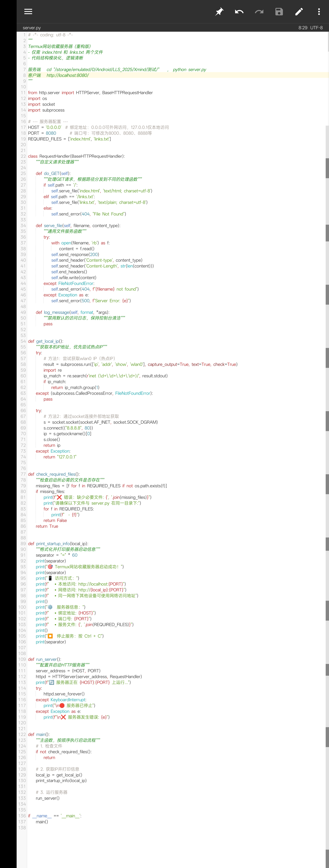Click the 'main()' call on last line
This screenshot has width=329, height=868.
(42, 822)
